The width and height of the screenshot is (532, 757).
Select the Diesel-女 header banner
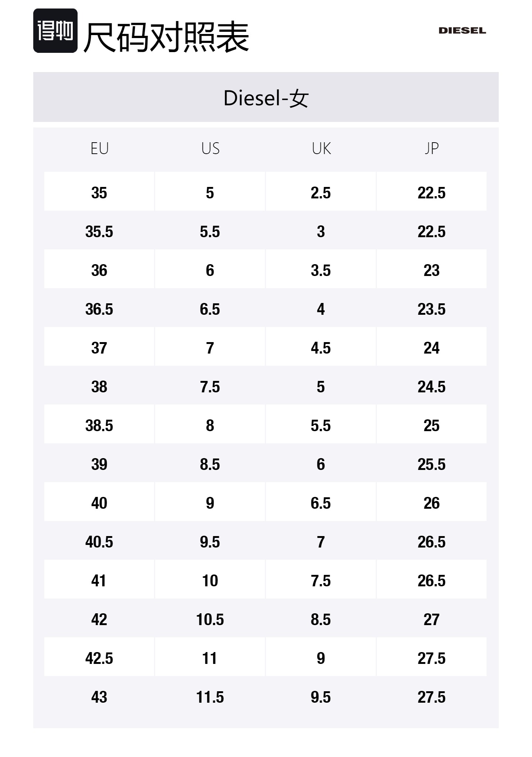(x=266, y=98)
